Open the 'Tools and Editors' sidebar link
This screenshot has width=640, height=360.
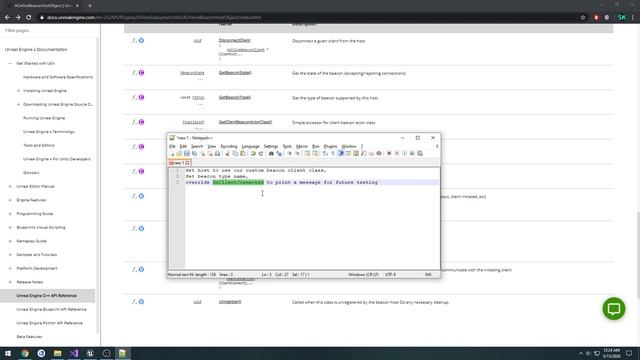tap(39, 145)
